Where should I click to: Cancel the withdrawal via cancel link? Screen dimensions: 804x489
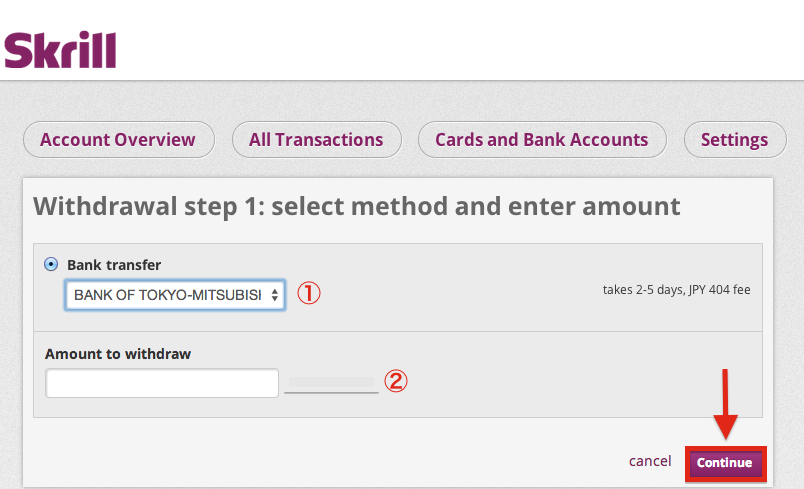[x=650, y=461]
